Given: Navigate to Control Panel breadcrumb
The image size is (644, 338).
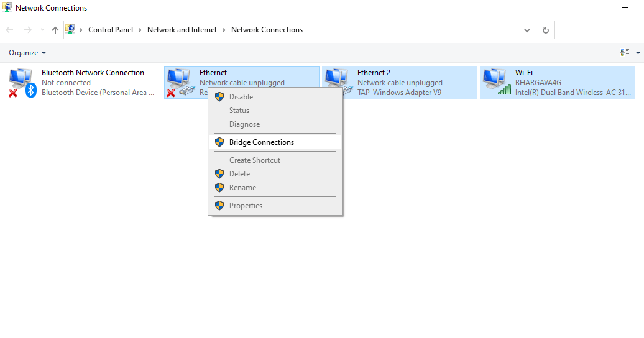Looking at the screenshot, I should (111, 30).
